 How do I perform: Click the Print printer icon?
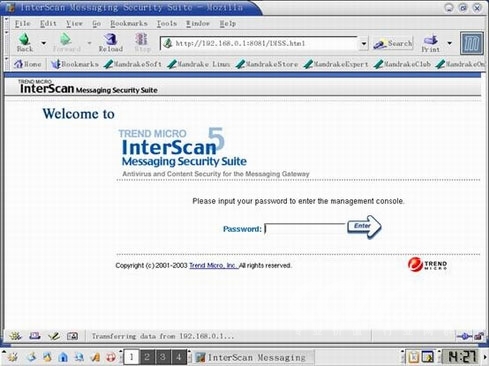pos(430,40)
